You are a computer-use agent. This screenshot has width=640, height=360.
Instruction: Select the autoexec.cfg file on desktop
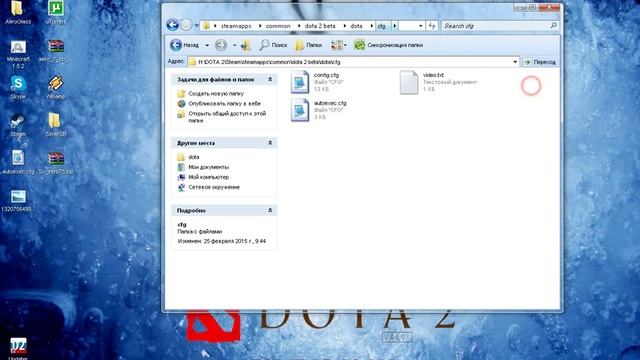tap(18, 162)
